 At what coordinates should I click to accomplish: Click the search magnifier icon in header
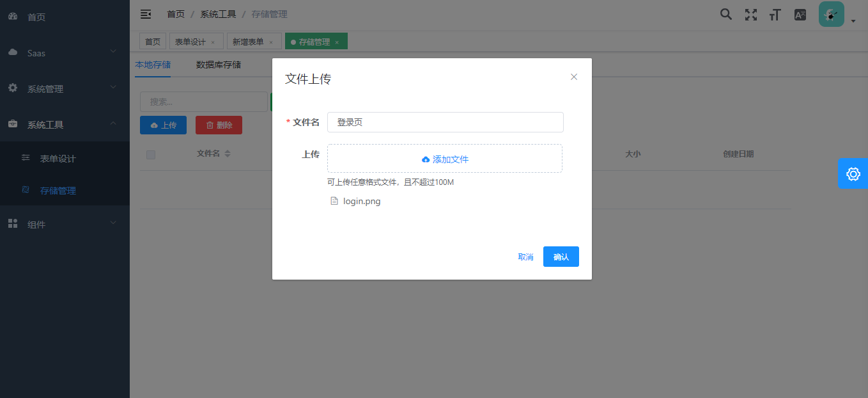725,14
